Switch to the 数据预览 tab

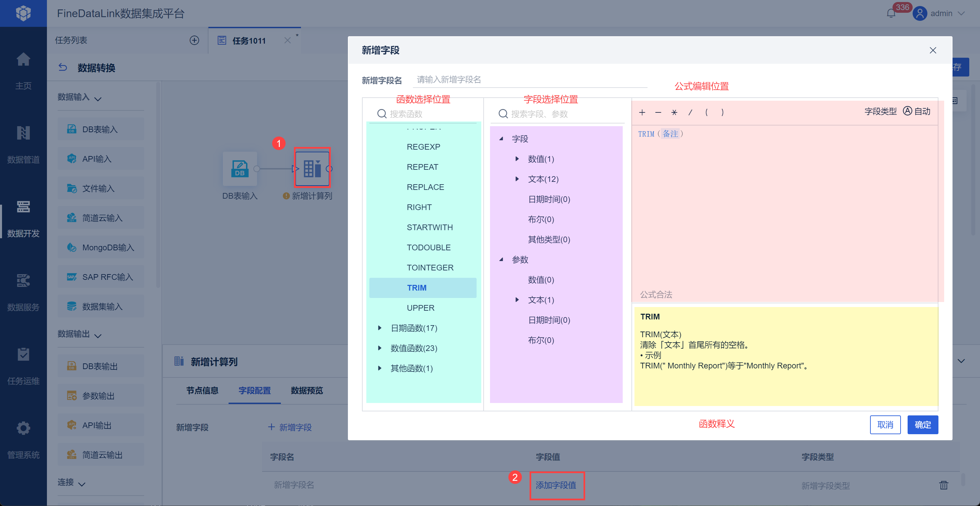tap(307, 390)
